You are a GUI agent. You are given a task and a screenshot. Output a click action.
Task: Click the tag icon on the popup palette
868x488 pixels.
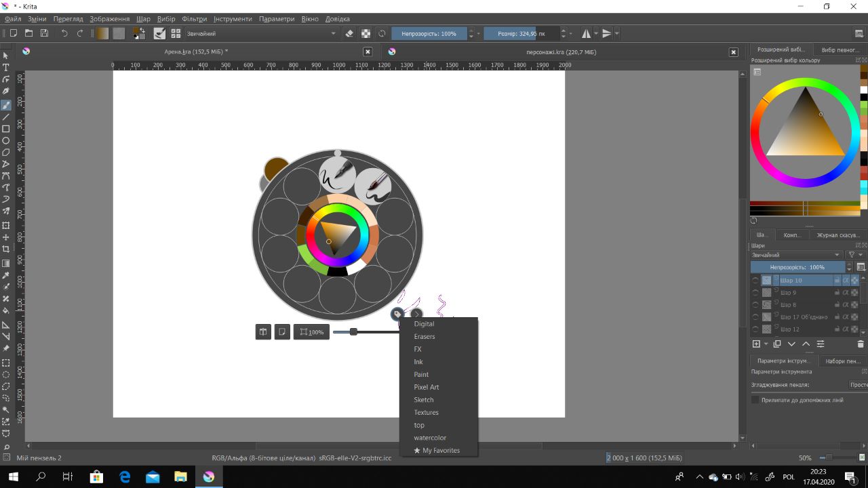(x=397, y=314)
